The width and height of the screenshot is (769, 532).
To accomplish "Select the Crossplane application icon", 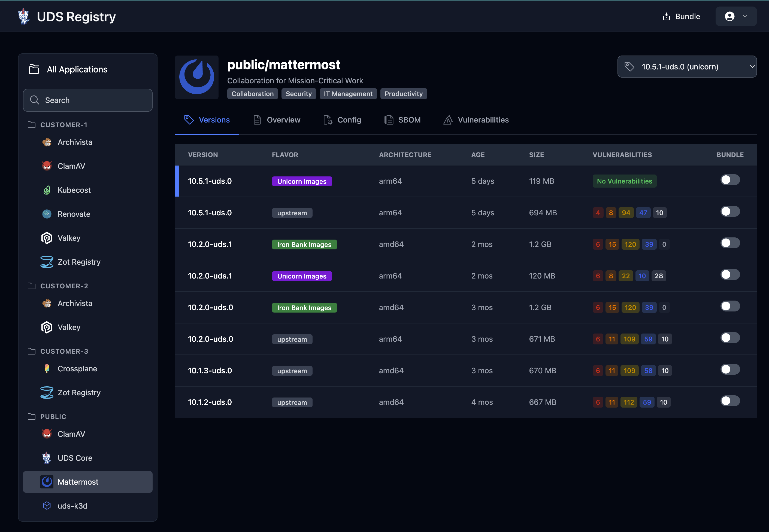I will click(47, 368).
